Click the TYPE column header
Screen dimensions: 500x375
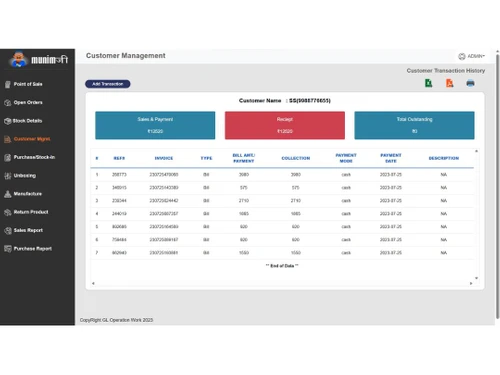[x=206, y=158]
